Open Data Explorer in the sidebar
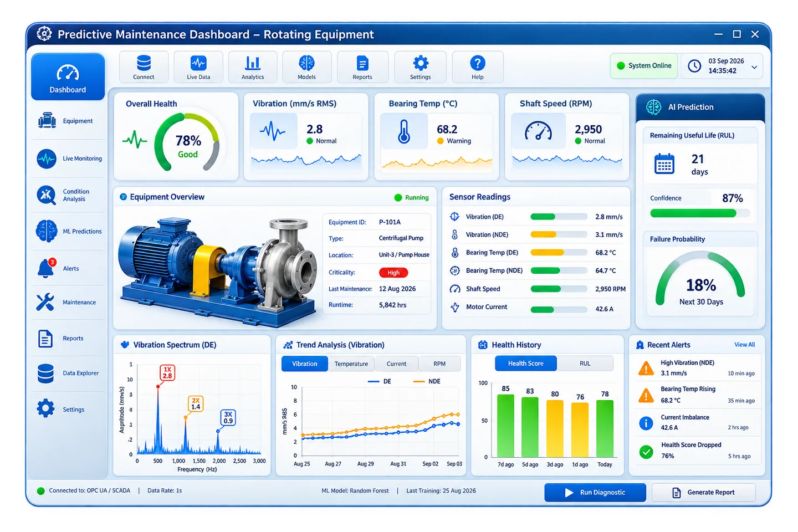 click(68, 374)
